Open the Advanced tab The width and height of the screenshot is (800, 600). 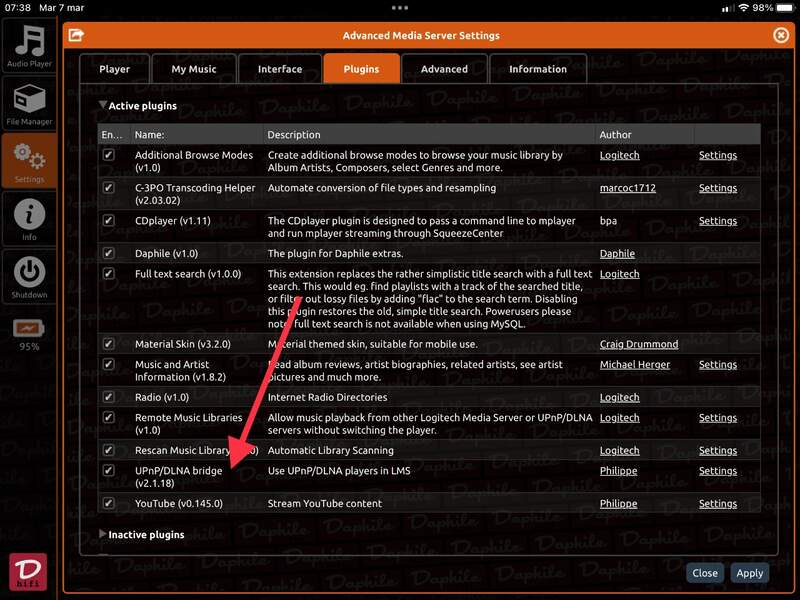point(444,69)
